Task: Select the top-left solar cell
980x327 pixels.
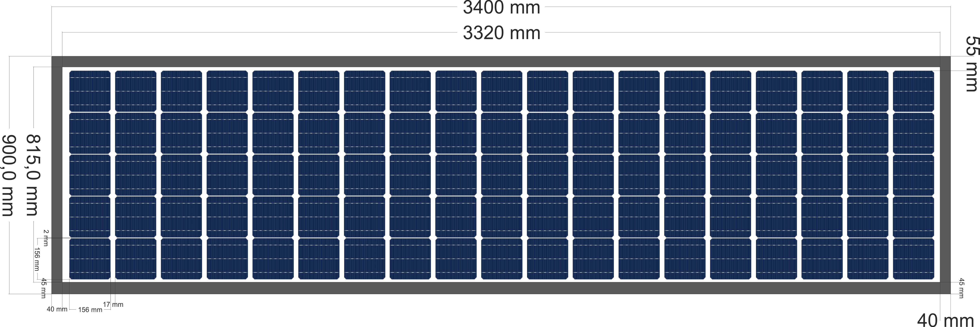Action: pos(90,90)
